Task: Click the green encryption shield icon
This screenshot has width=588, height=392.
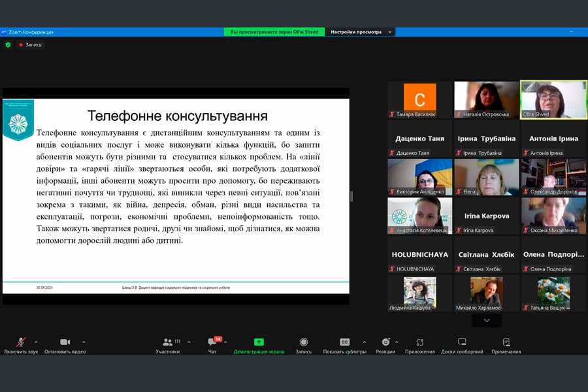Action: click(8, 44)
